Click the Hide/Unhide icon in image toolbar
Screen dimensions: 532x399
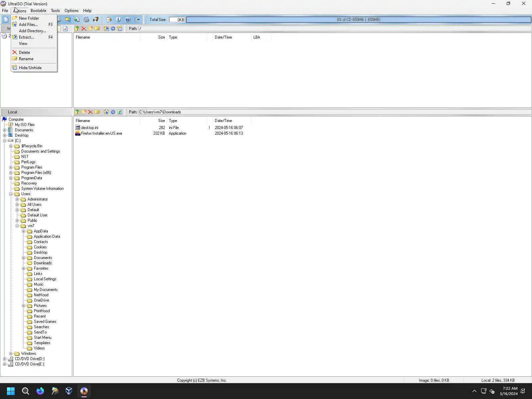tap(120, 29)
